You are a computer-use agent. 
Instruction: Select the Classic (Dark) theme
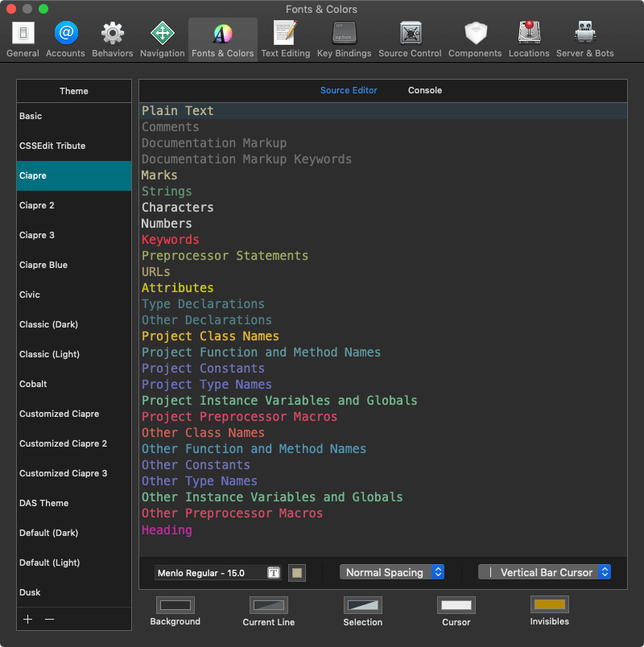pyautogui.click(x=74, y=324)
